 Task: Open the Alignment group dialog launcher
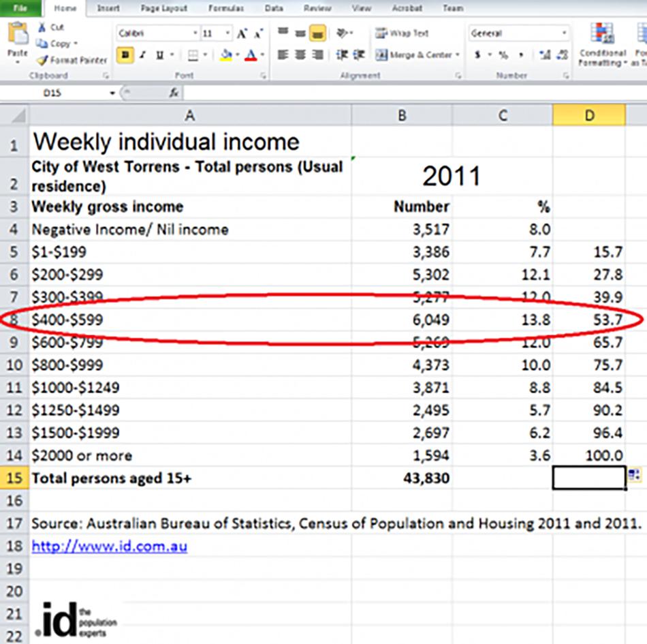(458, 76)
